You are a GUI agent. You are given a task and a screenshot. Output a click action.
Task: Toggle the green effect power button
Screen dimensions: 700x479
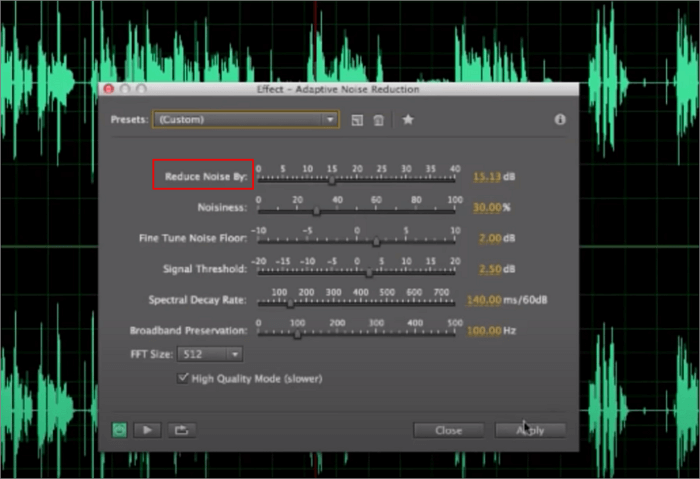tap(120, 430)
